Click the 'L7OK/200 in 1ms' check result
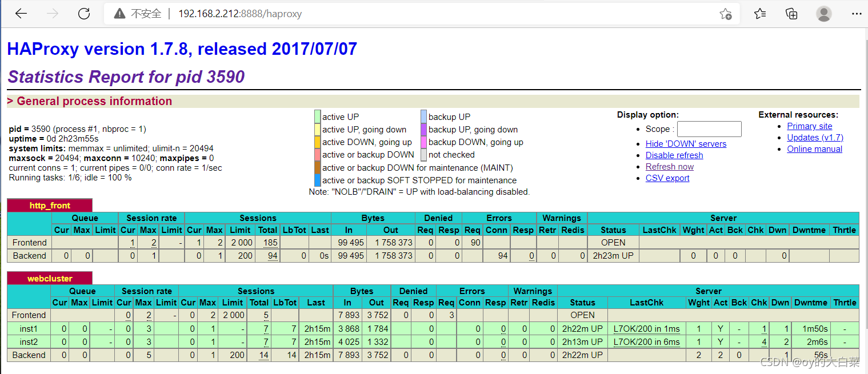 (646, 329)
